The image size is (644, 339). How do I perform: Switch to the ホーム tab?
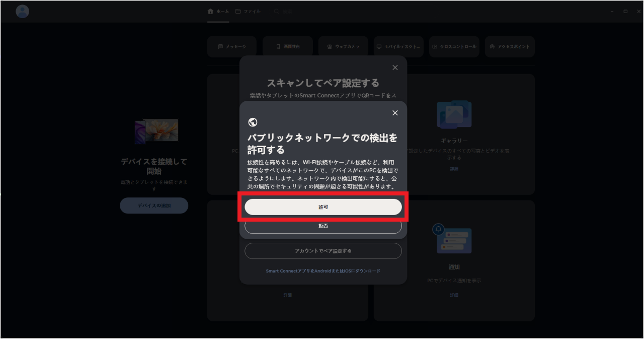[x=217, y=11]
